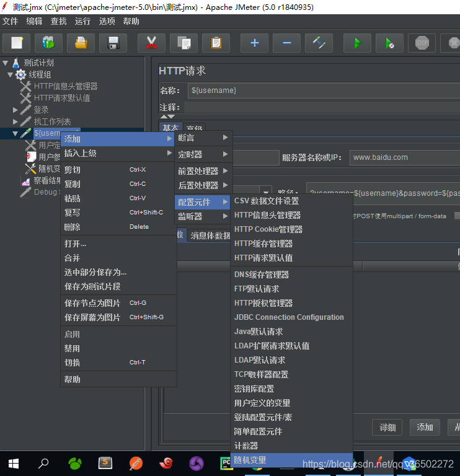Choose CSV 数据文件设置 menu entry
Screen dimensions: 460x476
click(x=291, y=201)
